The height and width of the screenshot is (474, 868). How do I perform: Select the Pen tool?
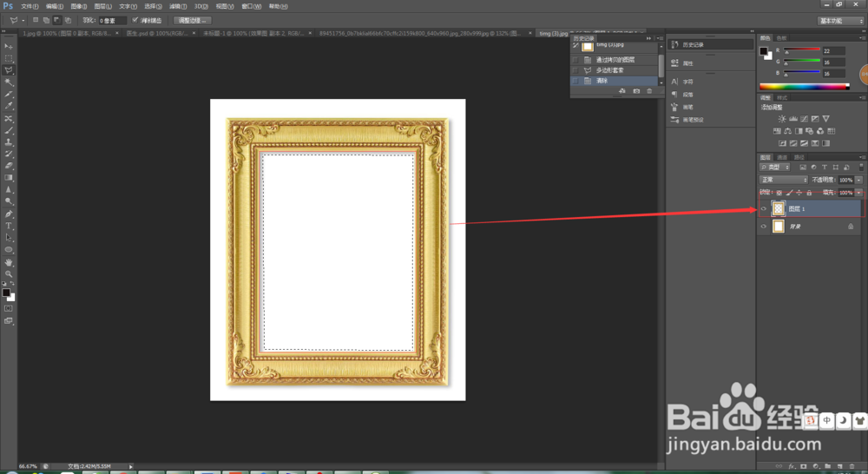click(9, 214)
